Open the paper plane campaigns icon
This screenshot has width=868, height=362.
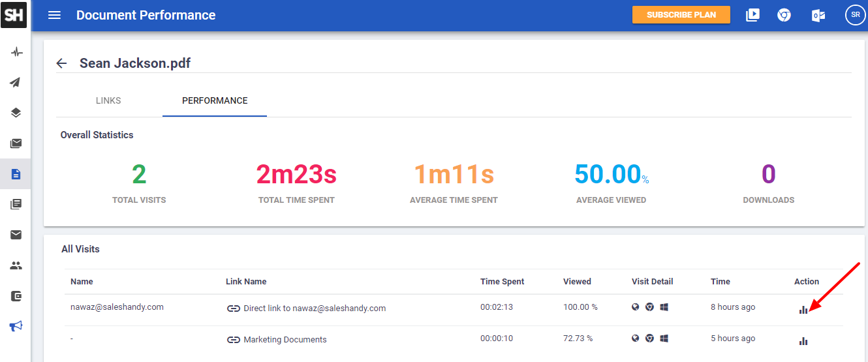(x=16, y=82)
